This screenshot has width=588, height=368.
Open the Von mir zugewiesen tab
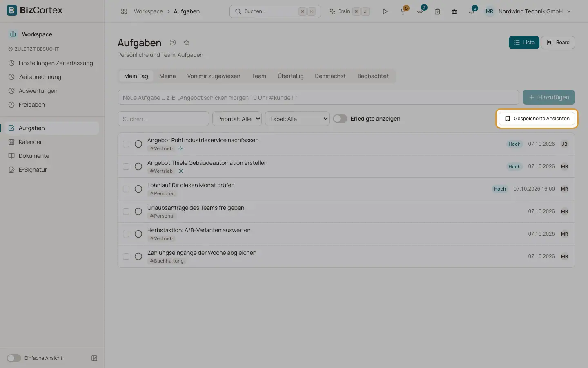[x=214, y=76]
